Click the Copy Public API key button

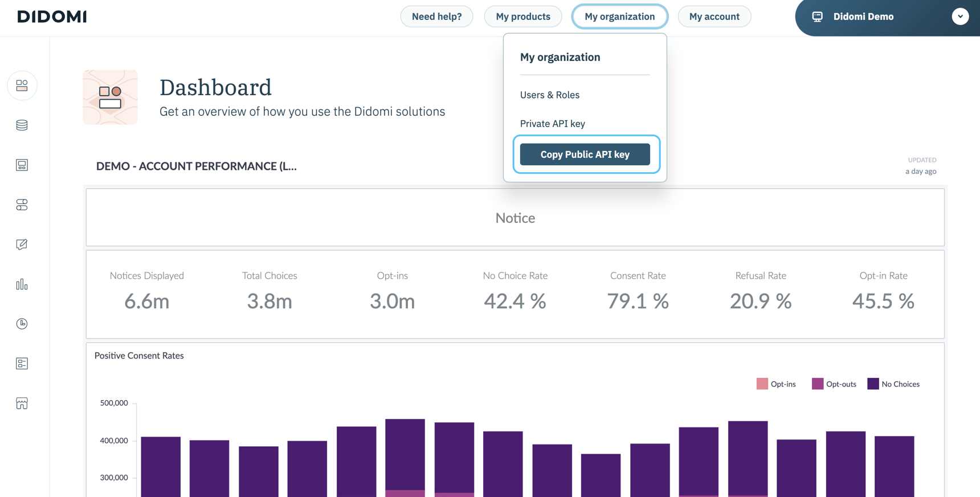point(585,154)
